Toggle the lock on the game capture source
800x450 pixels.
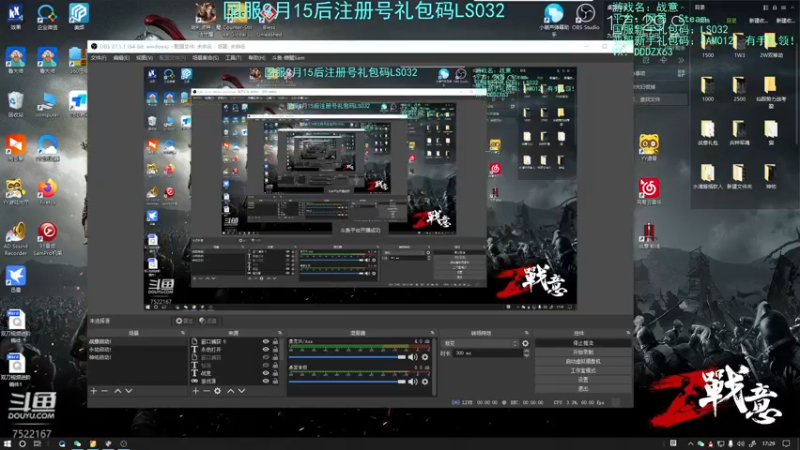pyautogui.click(x=276, y=381)
